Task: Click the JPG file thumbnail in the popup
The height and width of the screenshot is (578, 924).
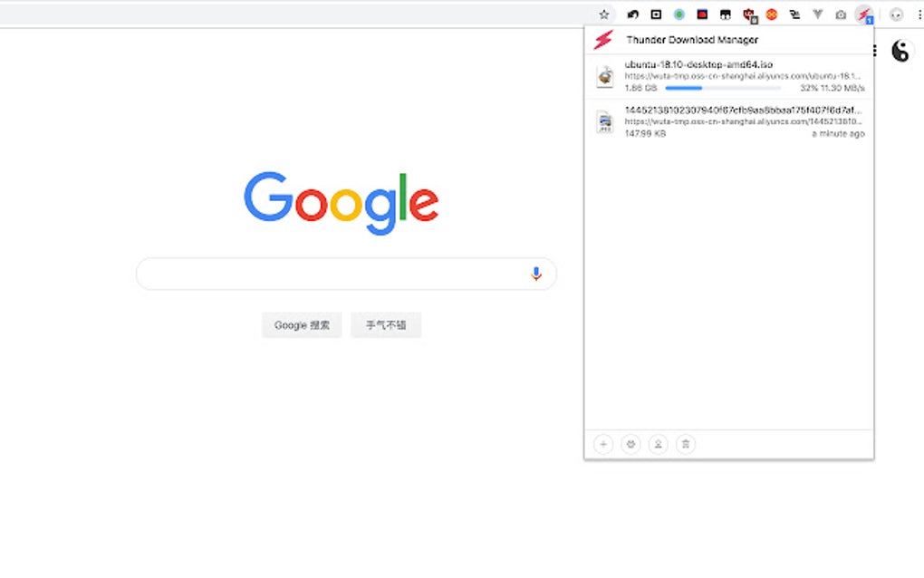Action: click(x=603, y=120)
